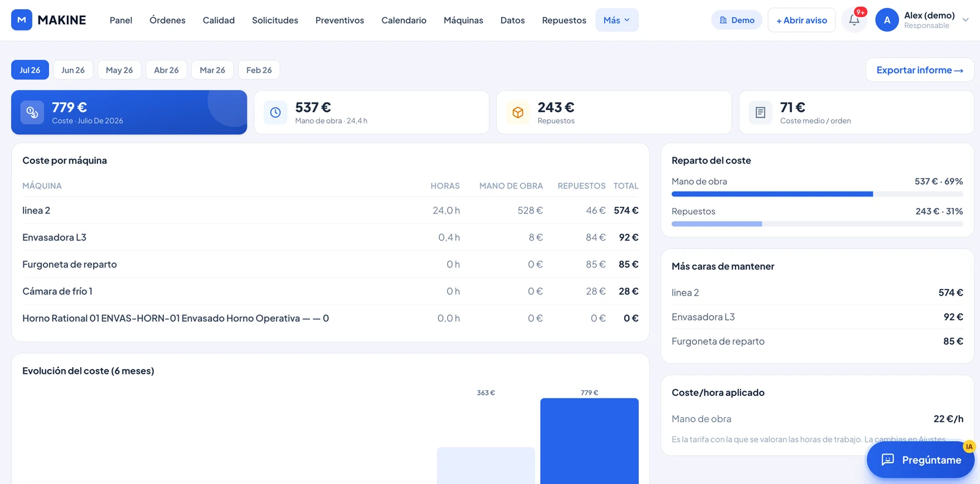The height and width of the screenshot is (484, 980).
Task: Click the Demo button
Action: 737,20
